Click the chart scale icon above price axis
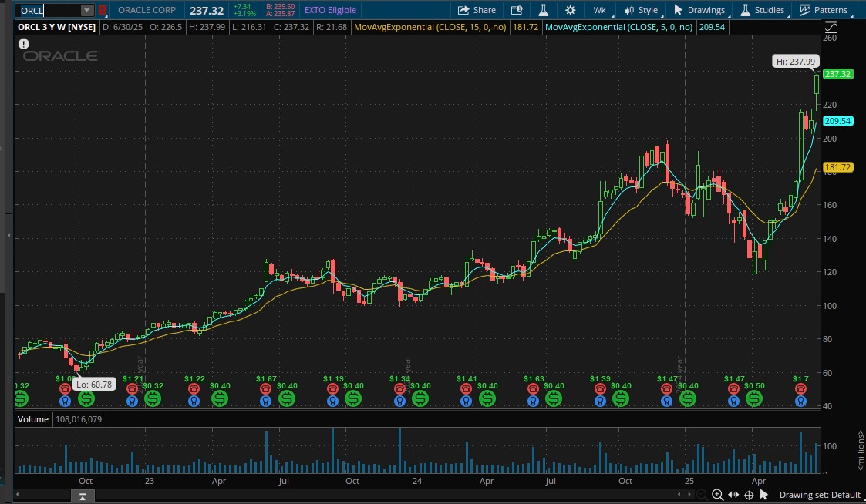Screen dimensions: 866x504 (x=831, y=26)
